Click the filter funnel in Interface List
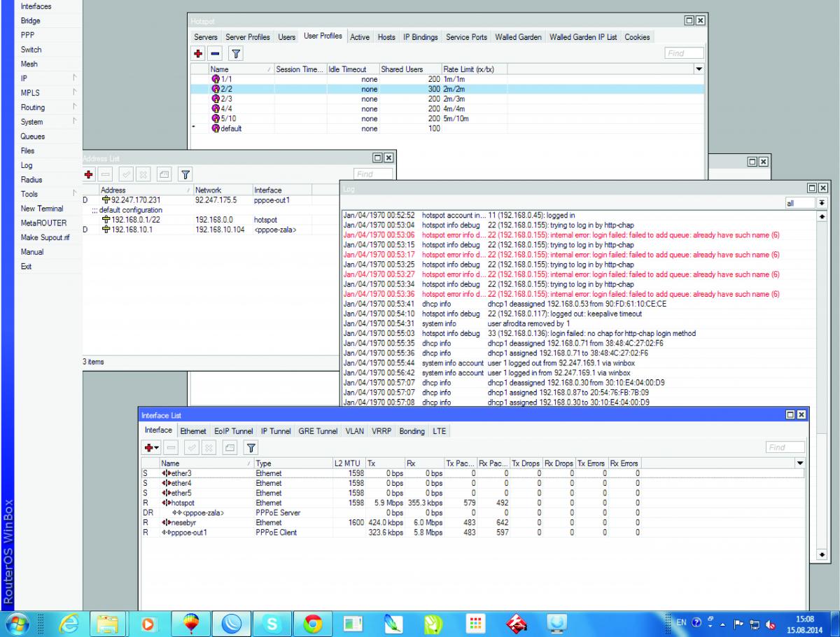 (x=249, y=447)
